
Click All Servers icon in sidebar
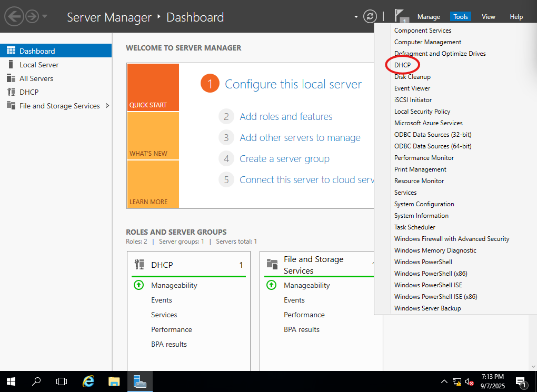[11, 78]
